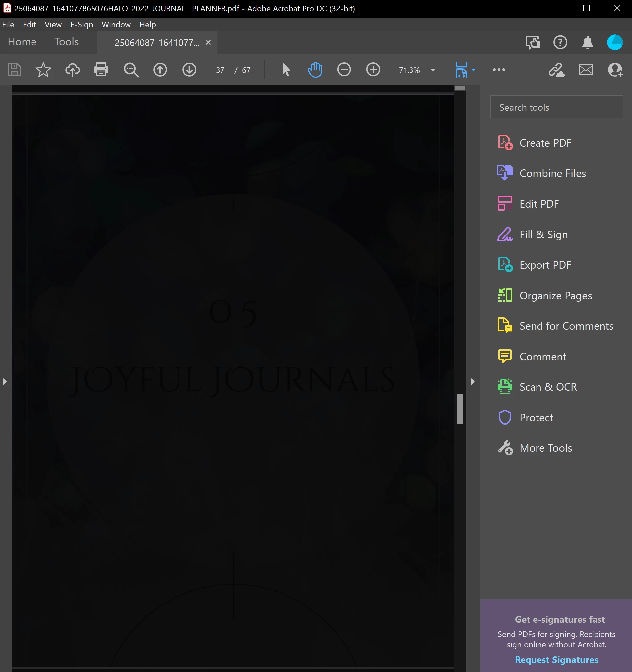
Task: Upload file to Document Cloud with cloud icon
Action: pyautogui.click(x=72, y=70)
